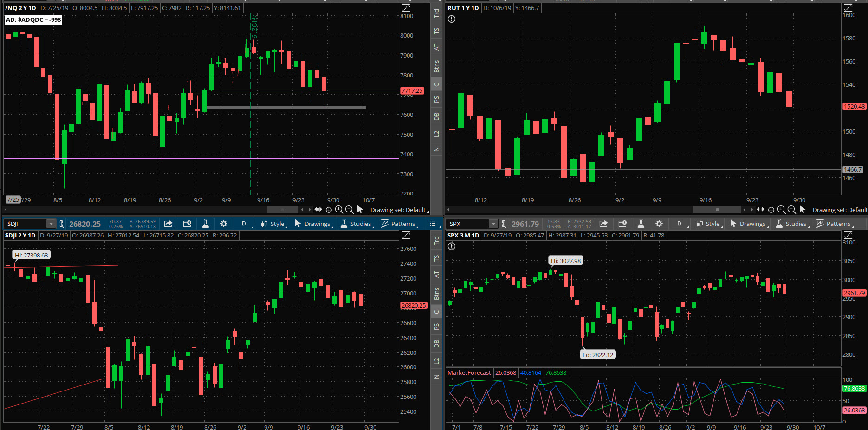Click the /NQ scrollbar right step arrow
868x430 pixels.
pos(310,210)
